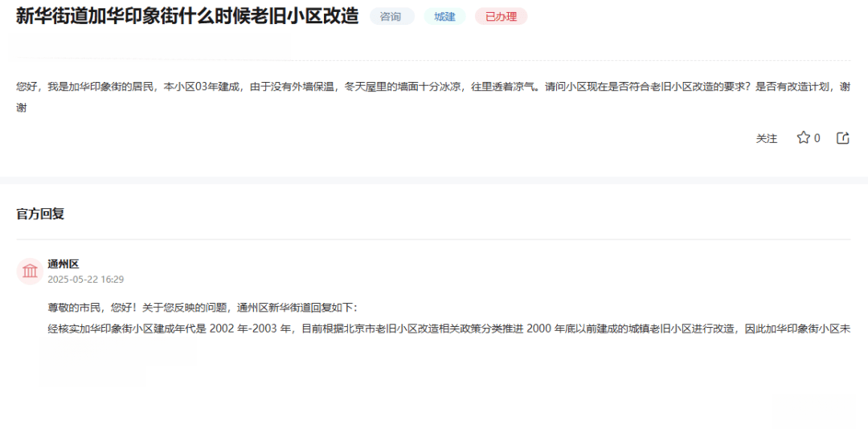Click the 关注 follow button
Screen dimensions: 868x433
766,139
